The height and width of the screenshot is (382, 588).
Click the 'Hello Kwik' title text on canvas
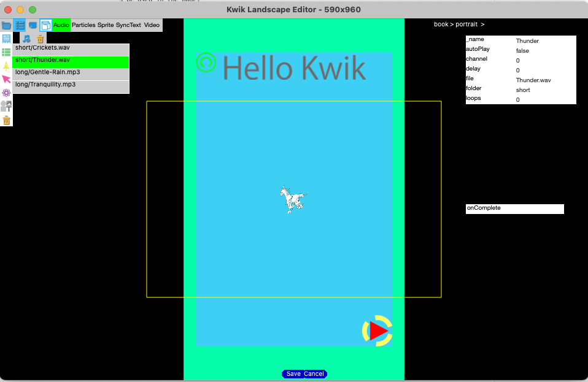295,68
